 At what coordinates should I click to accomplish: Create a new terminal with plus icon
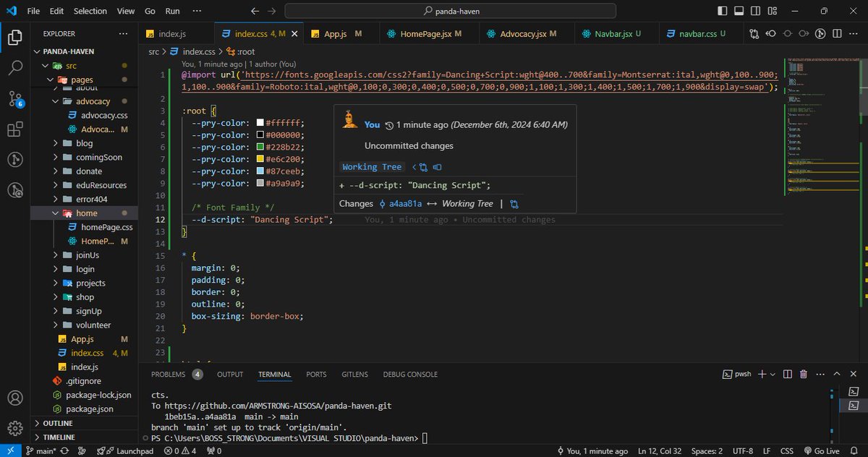coord(763,374)
